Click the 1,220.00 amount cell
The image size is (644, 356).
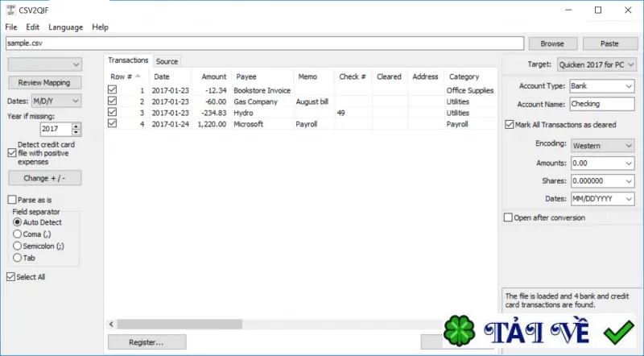(x=212, y=124)
